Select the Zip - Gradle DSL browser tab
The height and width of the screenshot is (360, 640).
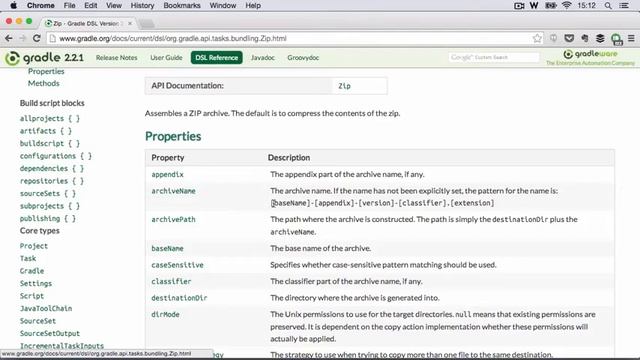(x=88, y=23)
